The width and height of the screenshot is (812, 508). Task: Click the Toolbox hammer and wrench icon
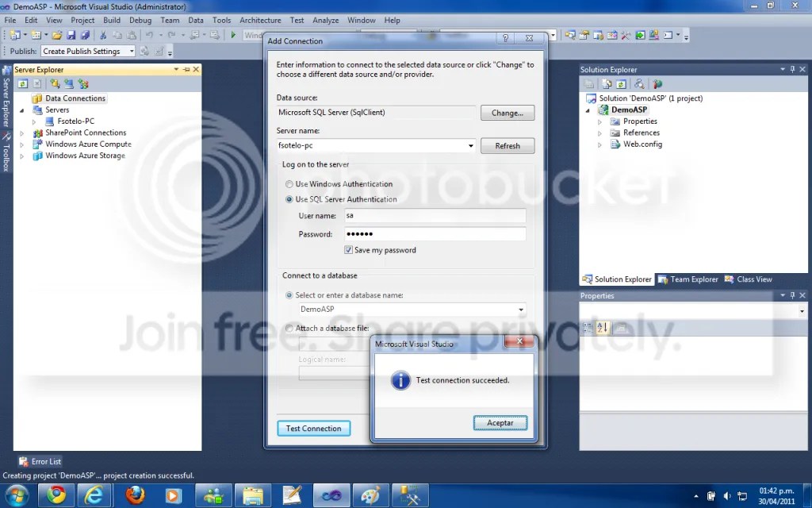pyautogui.click(x=626, y=35)
